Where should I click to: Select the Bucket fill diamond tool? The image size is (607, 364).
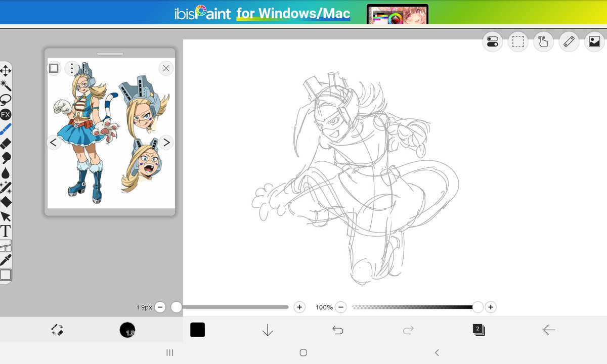pyautogui.click(x=5, y=202)
